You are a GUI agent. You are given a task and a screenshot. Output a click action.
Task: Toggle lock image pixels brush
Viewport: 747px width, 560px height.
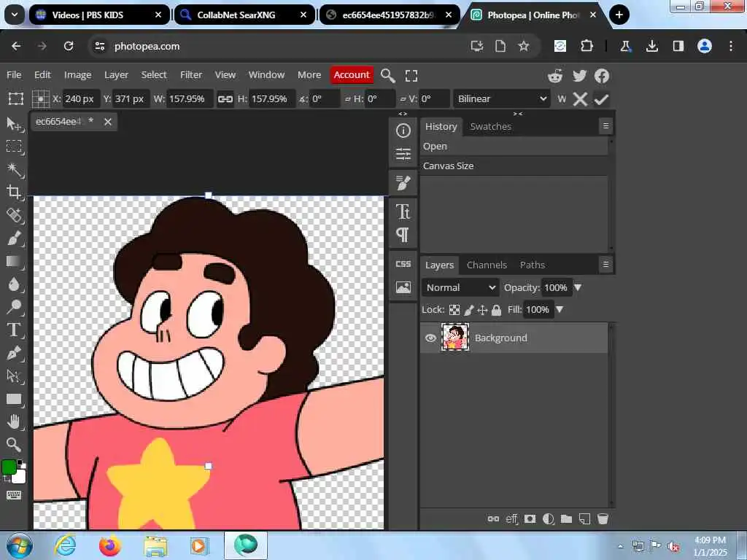469,310
